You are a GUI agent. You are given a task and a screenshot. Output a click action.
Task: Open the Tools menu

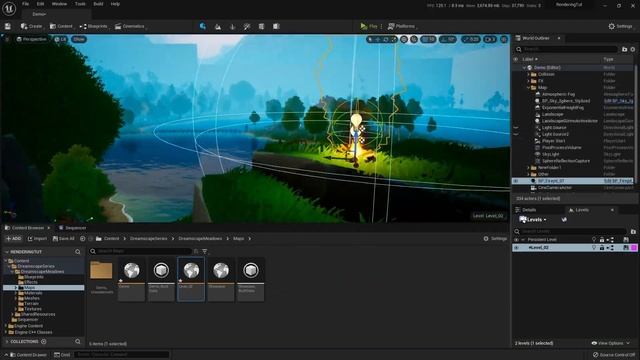pos(80,4)
